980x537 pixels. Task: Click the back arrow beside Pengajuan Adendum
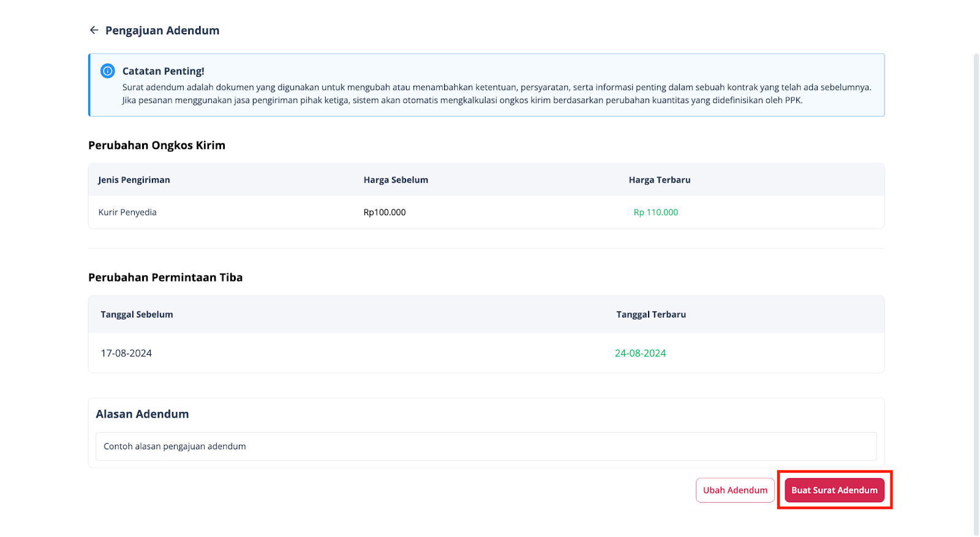(x=94, y=30)
